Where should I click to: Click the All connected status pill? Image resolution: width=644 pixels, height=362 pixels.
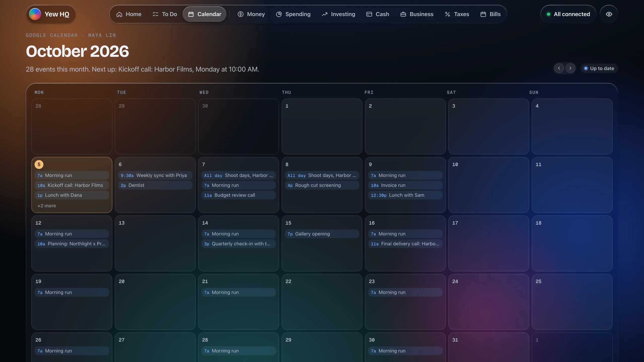tap(568, 14)
